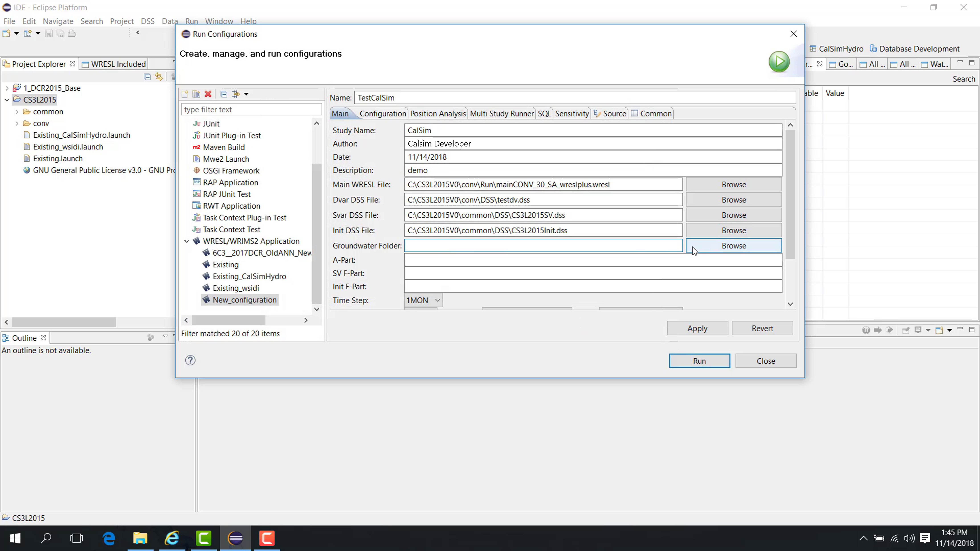
Task: Open Microsoft Edge from the taskbar
Action: 109,538
